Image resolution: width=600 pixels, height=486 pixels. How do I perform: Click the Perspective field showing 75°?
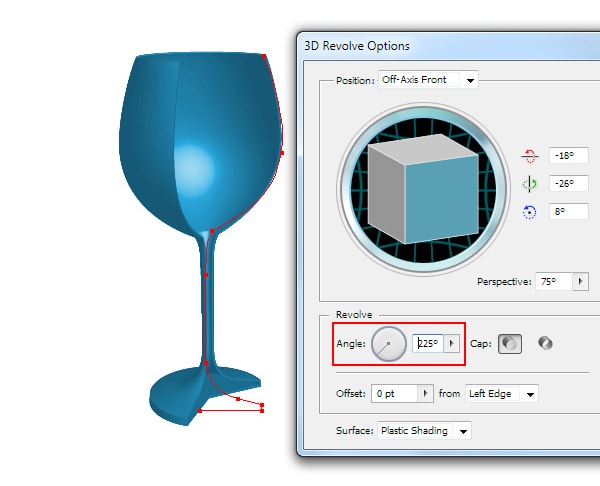pyautogui.click(x=554, y=282)
